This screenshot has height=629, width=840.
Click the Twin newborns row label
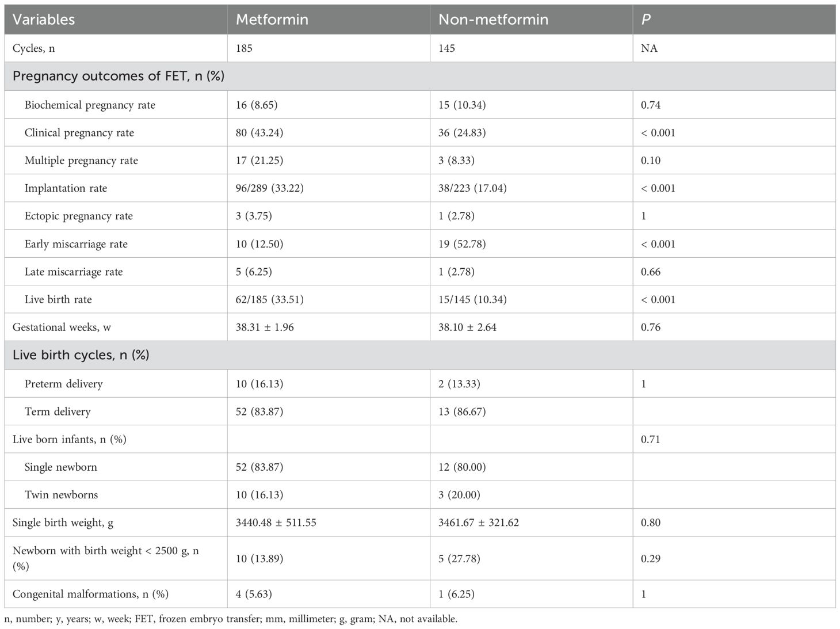[x=61, y=495]
